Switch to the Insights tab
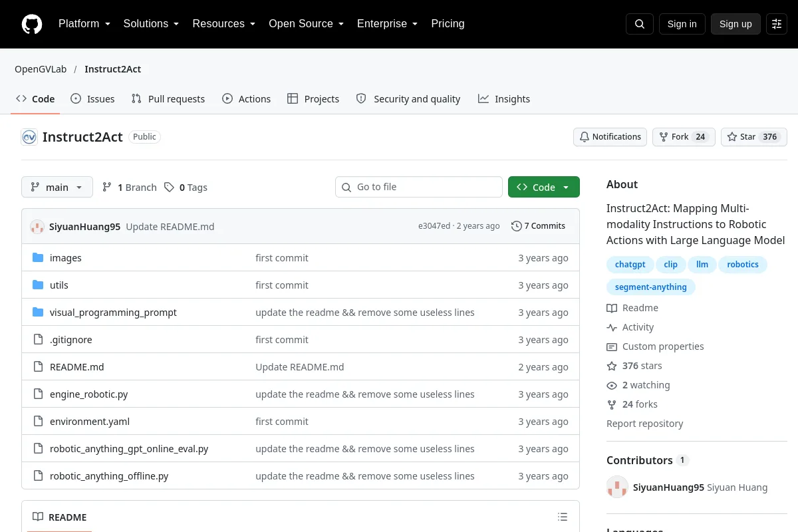The height and width of the screenshot is (532, 798). [504, 99]
